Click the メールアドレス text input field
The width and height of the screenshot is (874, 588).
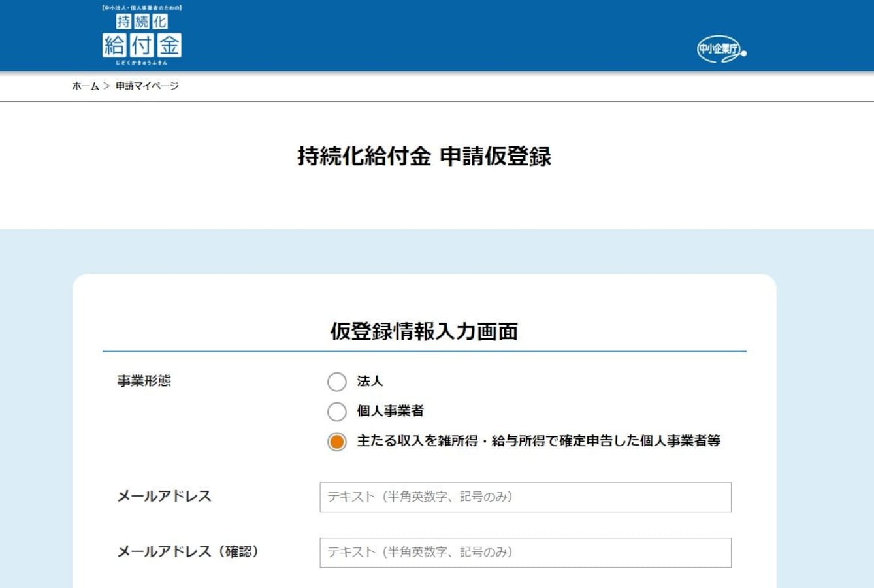[525, 497]
